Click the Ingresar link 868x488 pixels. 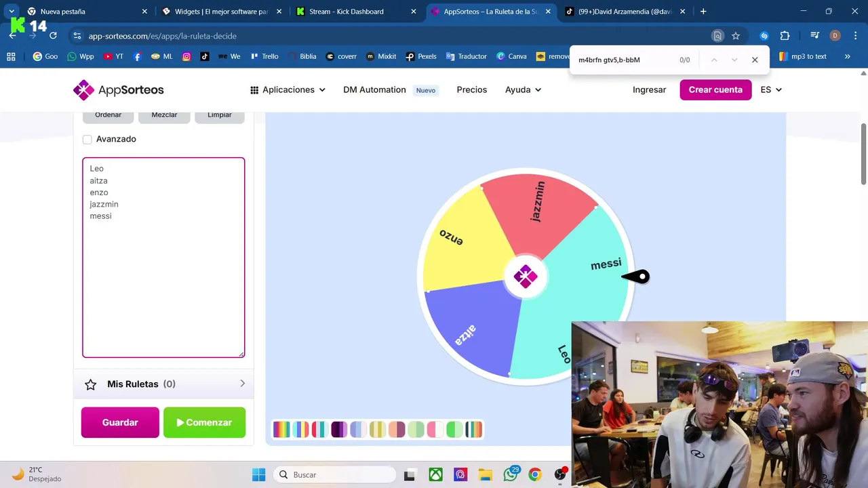click(x=649, y=89)
